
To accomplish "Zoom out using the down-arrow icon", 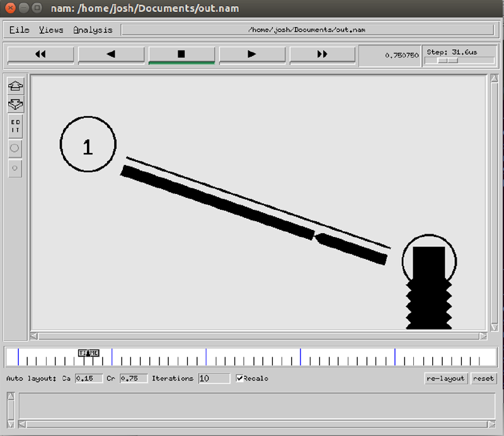I will pyautogui.click(x=15, y=104).
